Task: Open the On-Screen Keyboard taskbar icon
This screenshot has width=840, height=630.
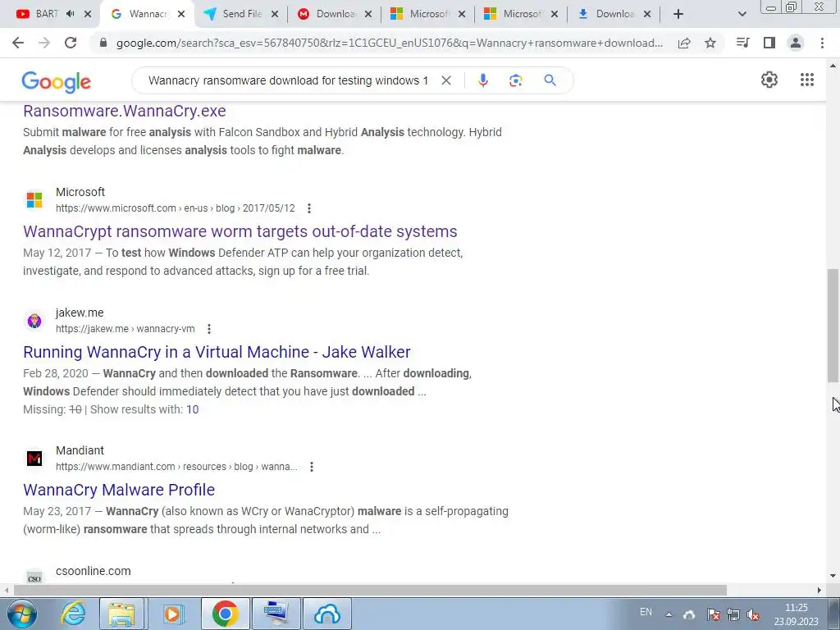Action: pyautogui.click(x=276, y=614)
